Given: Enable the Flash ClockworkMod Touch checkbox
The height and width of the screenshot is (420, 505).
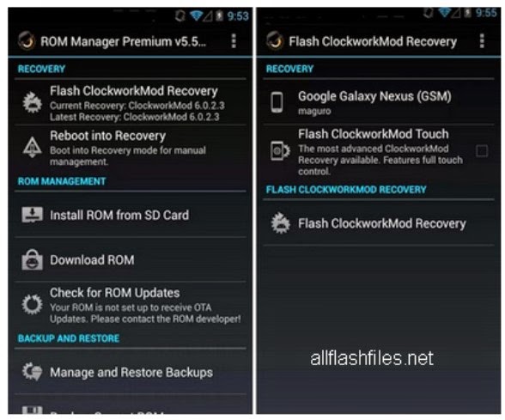Looking at the screenshot, I should pos(482,151).
